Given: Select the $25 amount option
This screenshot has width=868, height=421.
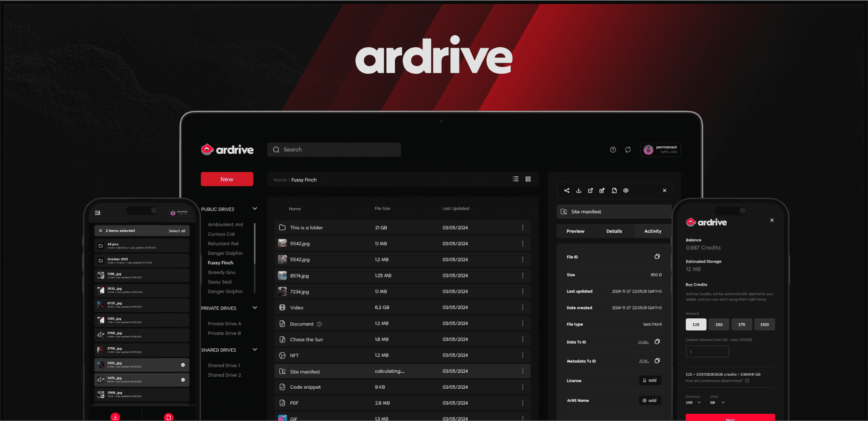Looking at the screenshot, I should (x=696, y=325).
